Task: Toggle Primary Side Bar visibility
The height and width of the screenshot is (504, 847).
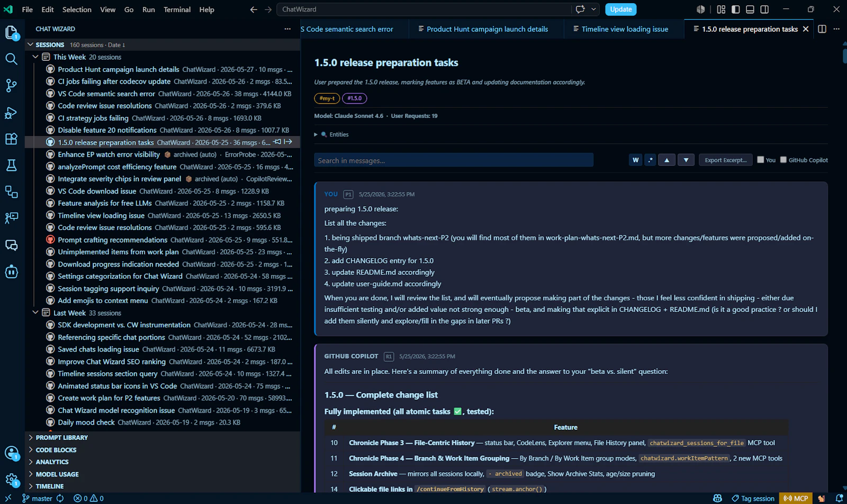Action: coord(736,10)
